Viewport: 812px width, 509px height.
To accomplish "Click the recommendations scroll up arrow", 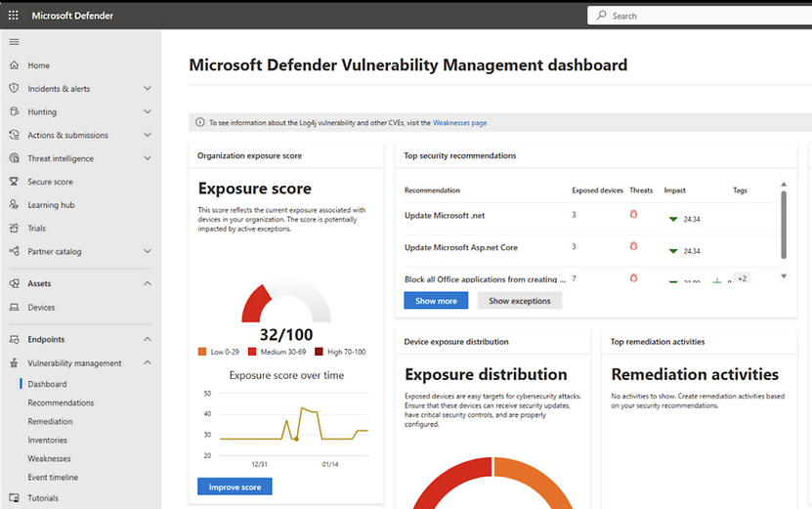I will point(784,185).
